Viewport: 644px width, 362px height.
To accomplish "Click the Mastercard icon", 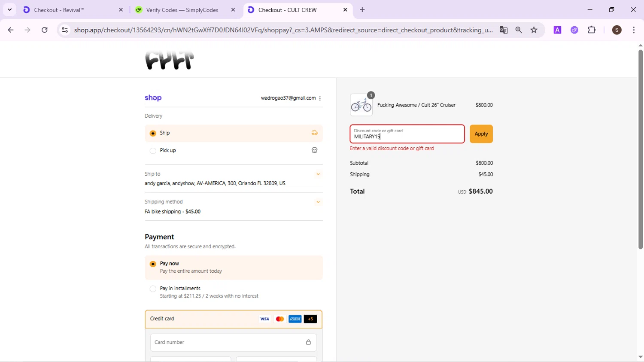I will pyautogui.click(x=280, y=319).
